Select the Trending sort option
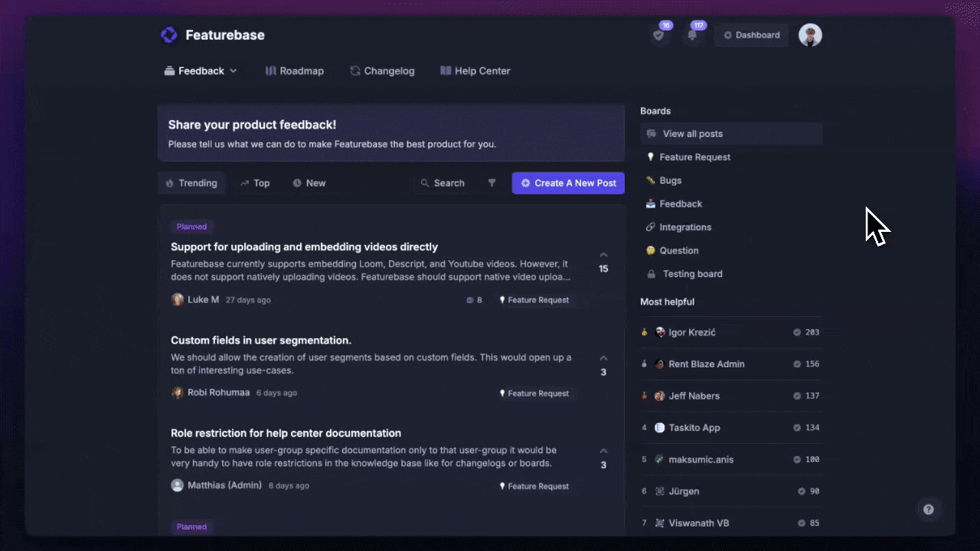Screen dimensions: 980x551 tap(191, 183)
